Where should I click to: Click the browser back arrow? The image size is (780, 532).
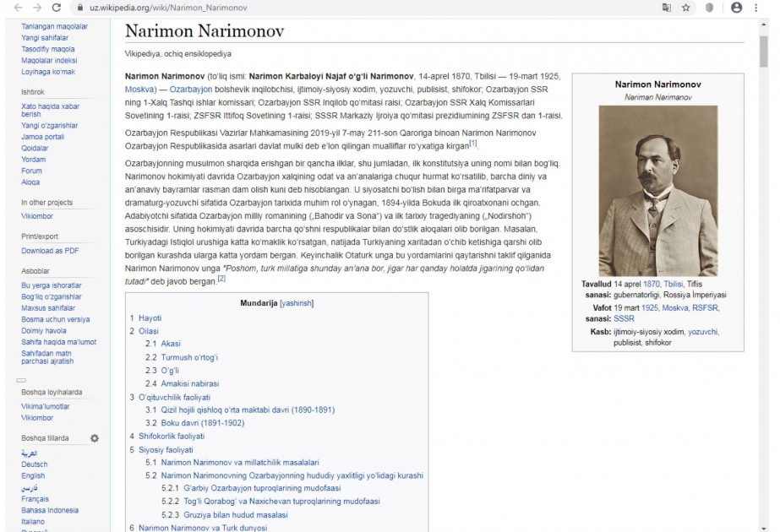coord(18,8)
